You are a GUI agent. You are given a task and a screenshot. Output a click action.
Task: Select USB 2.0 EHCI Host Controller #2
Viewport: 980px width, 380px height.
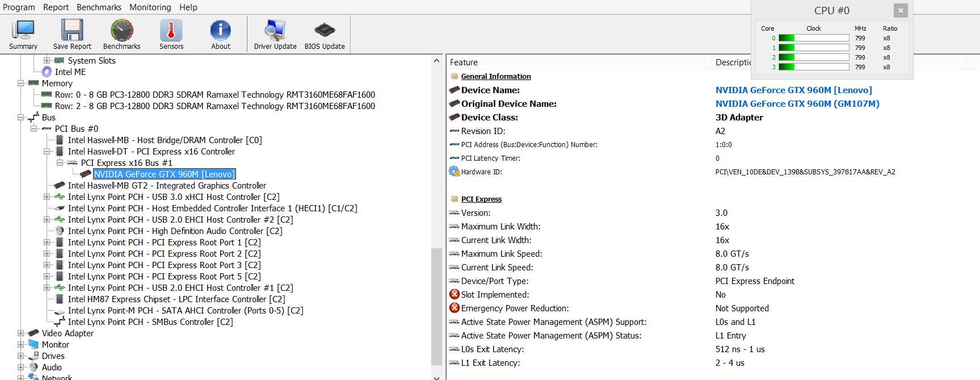(x=180, y=220)
